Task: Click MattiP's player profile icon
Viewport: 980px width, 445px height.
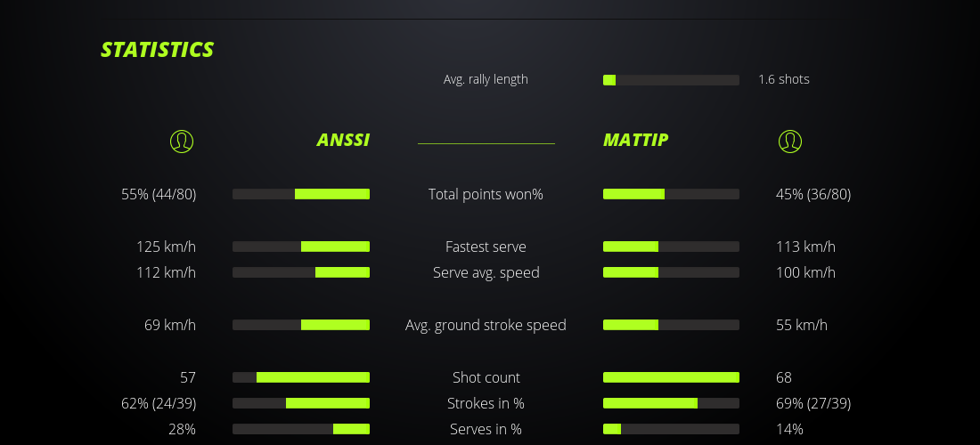Action: coord(790,141)
